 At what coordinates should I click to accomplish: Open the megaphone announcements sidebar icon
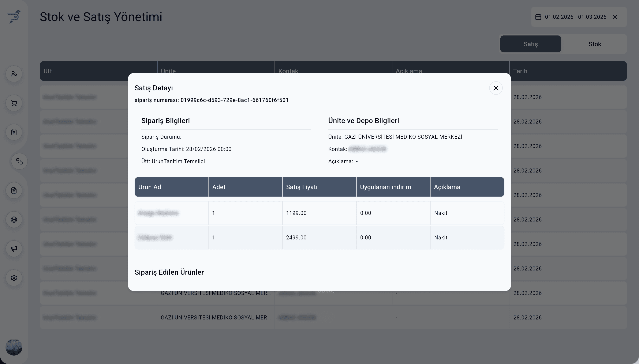coord(14,249)
